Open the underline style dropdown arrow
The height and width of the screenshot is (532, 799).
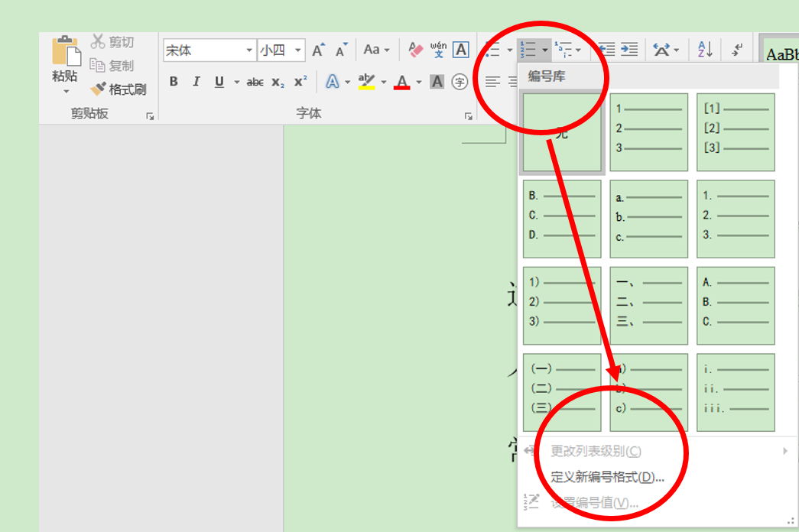(x=236, y=82)
